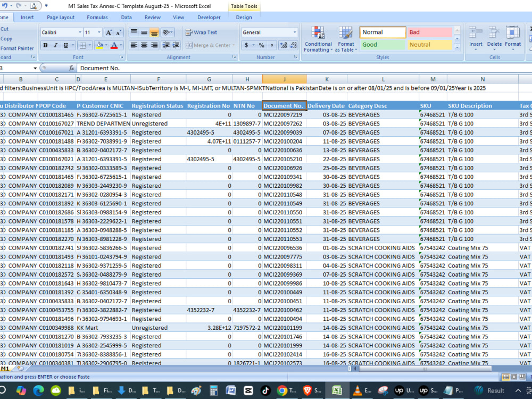Apply Neutral cell style
Screen dimensions: 532x399
429,45
